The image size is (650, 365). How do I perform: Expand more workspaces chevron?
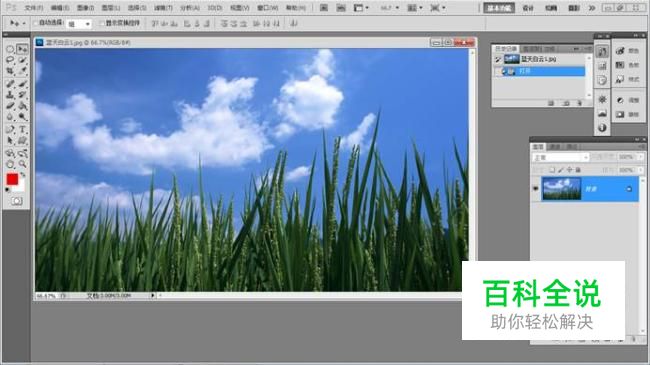tap(592, 8)
